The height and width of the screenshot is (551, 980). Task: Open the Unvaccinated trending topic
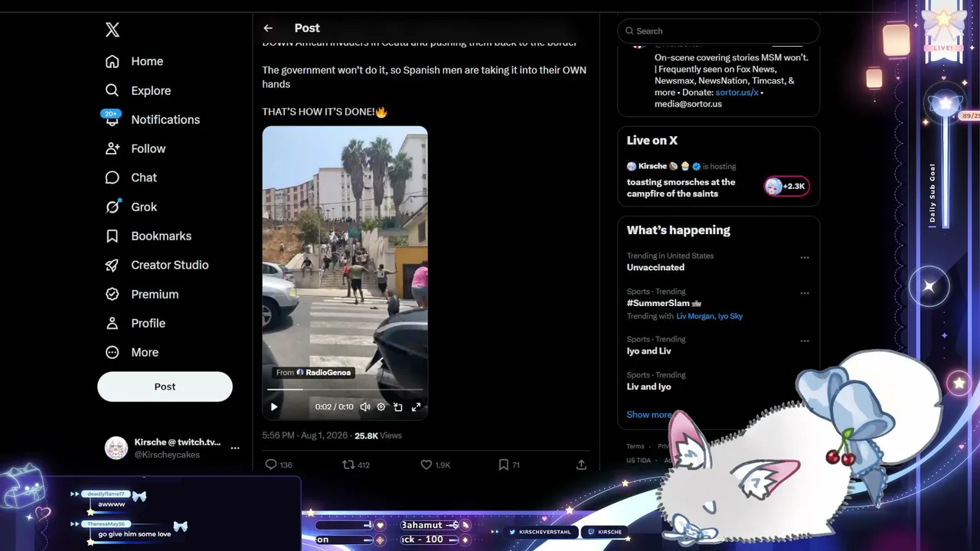point(655,267)
